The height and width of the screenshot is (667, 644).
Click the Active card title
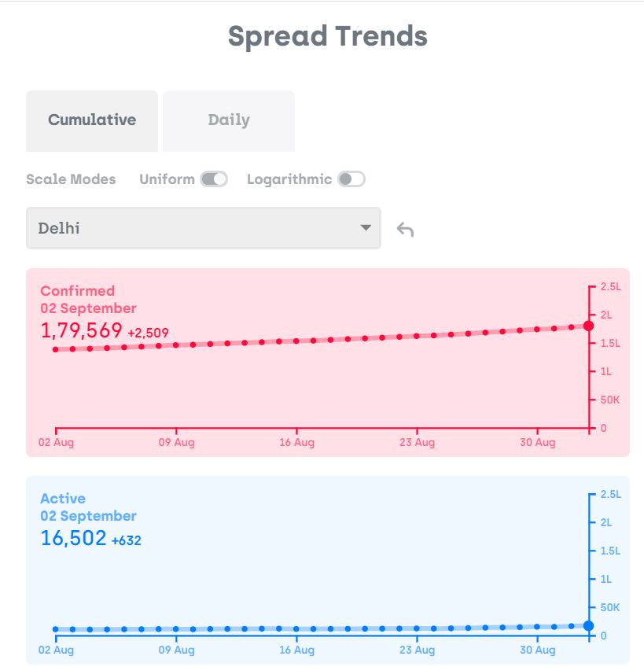tap(63, 499)
